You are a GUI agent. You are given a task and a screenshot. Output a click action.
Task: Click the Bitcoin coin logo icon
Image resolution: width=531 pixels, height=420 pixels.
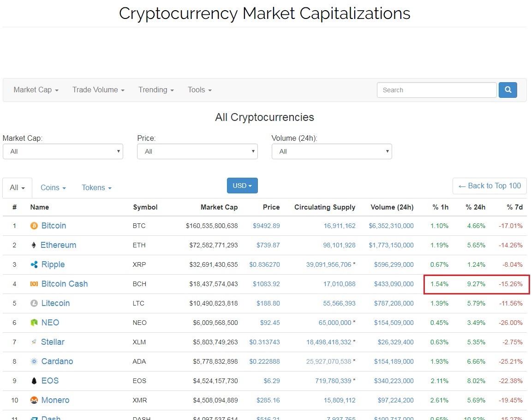[34, 226]
